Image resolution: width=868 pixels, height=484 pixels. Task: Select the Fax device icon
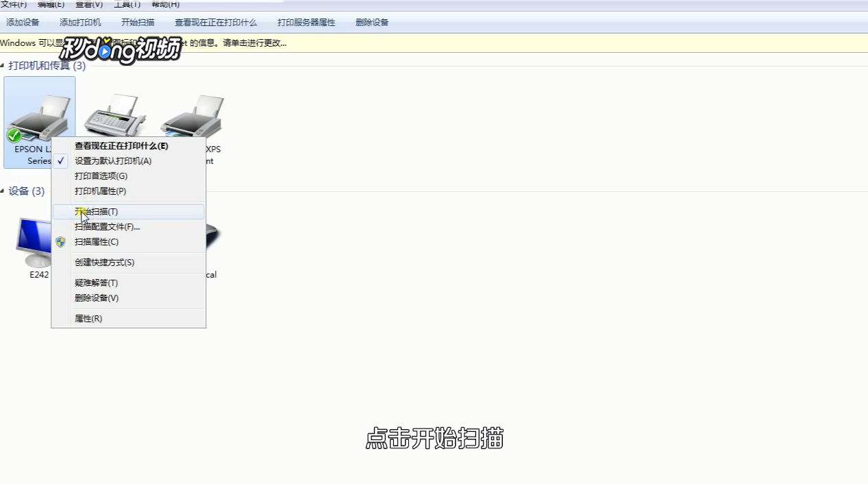pyautogui.click(x=115, y=117)
